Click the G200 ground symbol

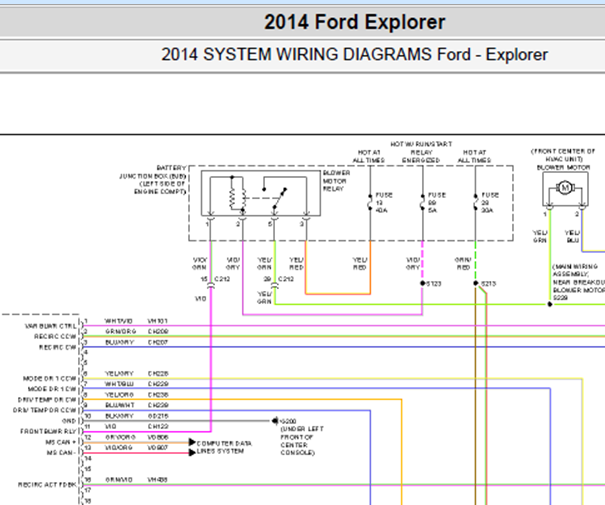275,421
